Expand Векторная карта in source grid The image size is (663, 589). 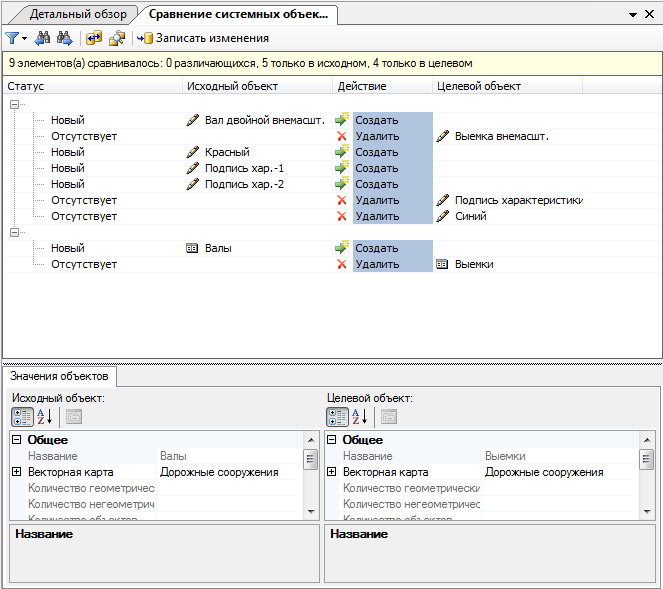click(x=16, y=471)
